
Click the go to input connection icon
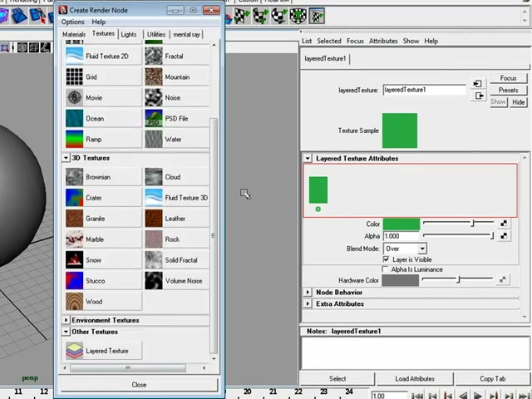[x=478, y=83]
